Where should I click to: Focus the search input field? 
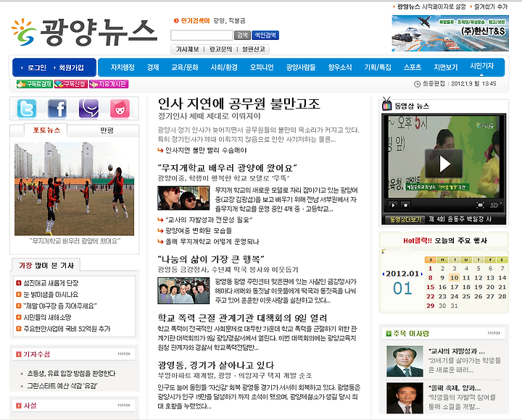202,35
